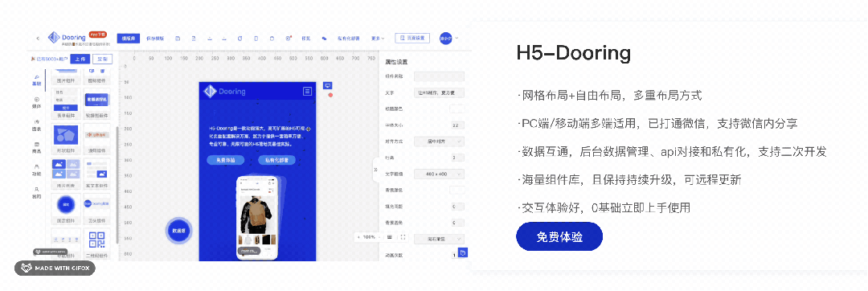Click the 文字 text input field
This screenshot has height=291, width=868.
click(x=439, y=92)
